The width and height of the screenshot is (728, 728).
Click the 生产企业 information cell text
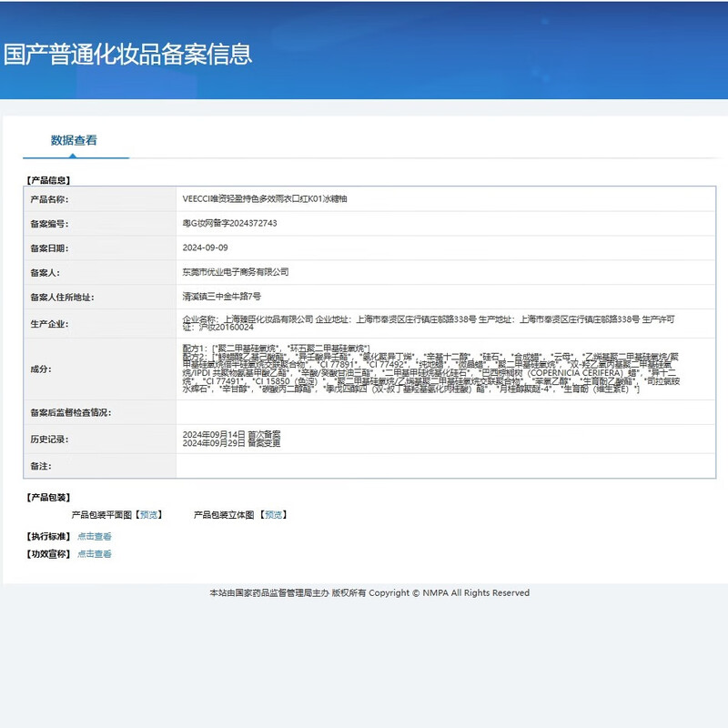point(428,324)
